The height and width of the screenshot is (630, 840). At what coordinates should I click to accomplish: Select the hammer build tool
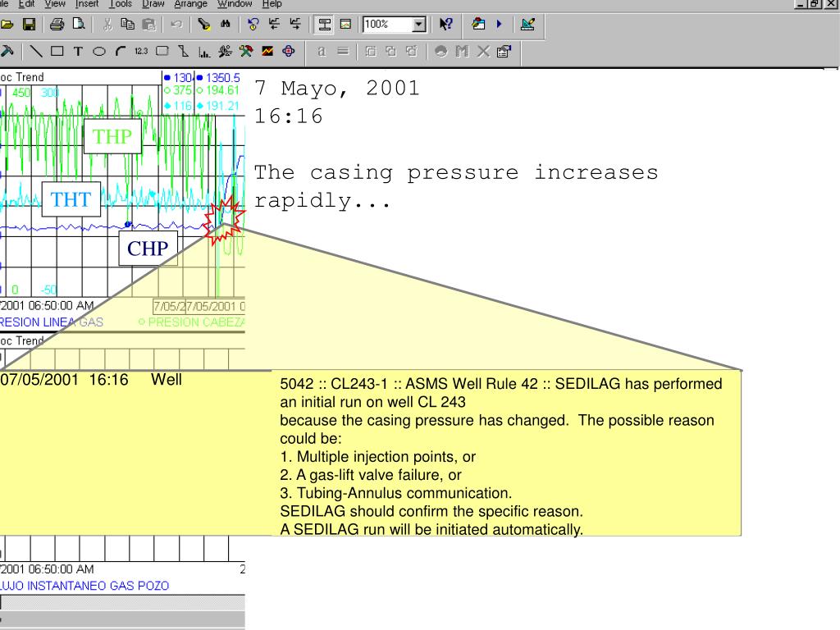(x=7, y=52)
